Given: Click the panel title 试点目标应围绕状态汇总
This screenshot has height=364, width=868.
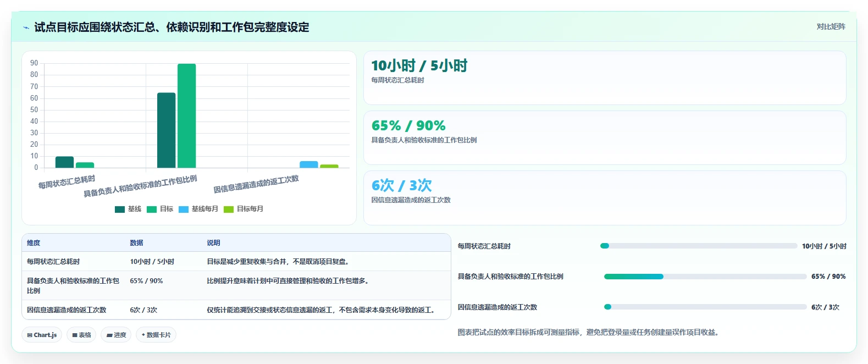Looking at the screenshot, I should (172, 27).
